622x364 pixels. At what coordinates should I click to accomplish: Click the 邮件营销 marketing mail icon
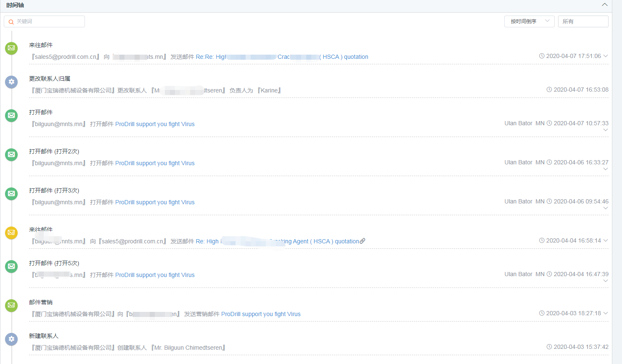coord(11,305)
